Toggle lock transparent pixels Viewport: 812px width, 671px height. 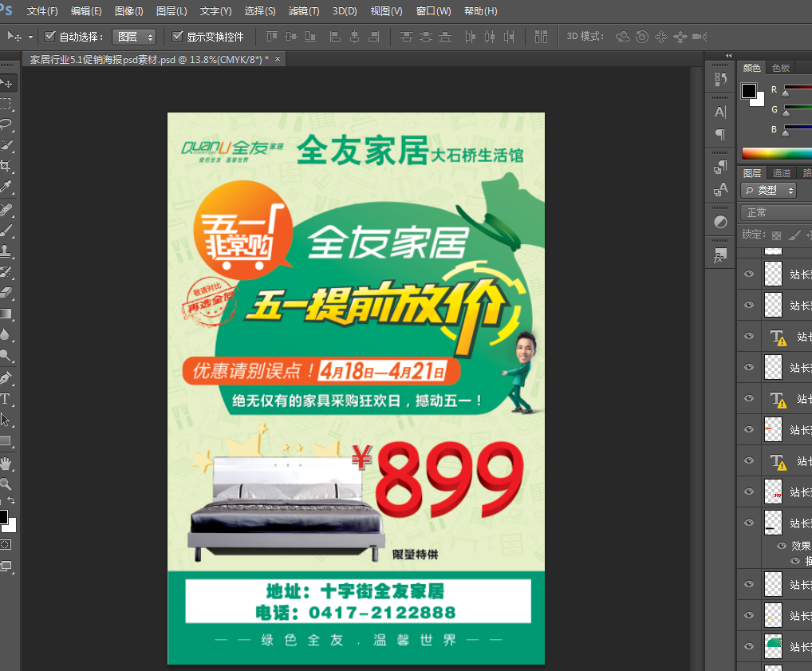pos(776,235)
